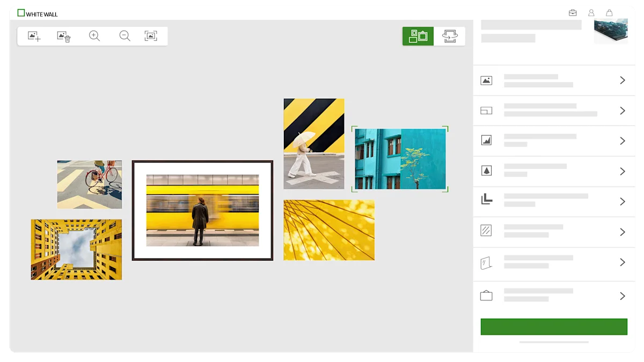Click the diagonal-lines glass icon in sidebar

[x=486, y=231]
